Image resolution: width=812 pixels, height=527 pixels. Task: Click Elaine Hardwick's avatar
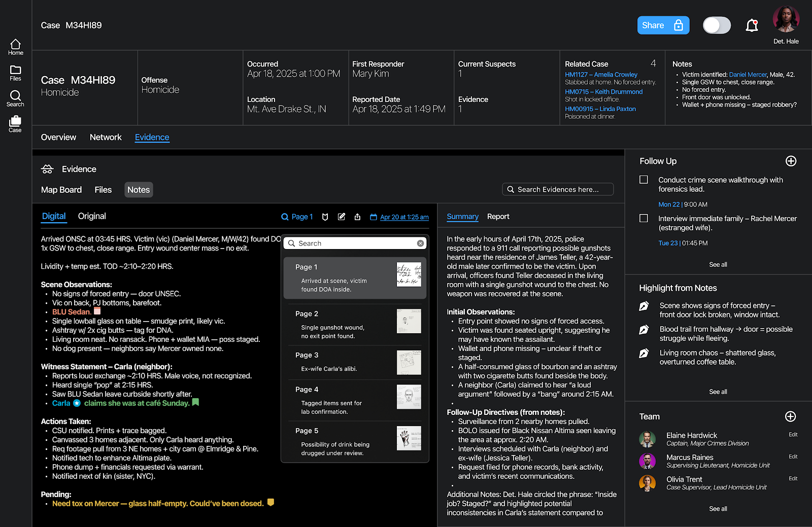click(647, 439)
